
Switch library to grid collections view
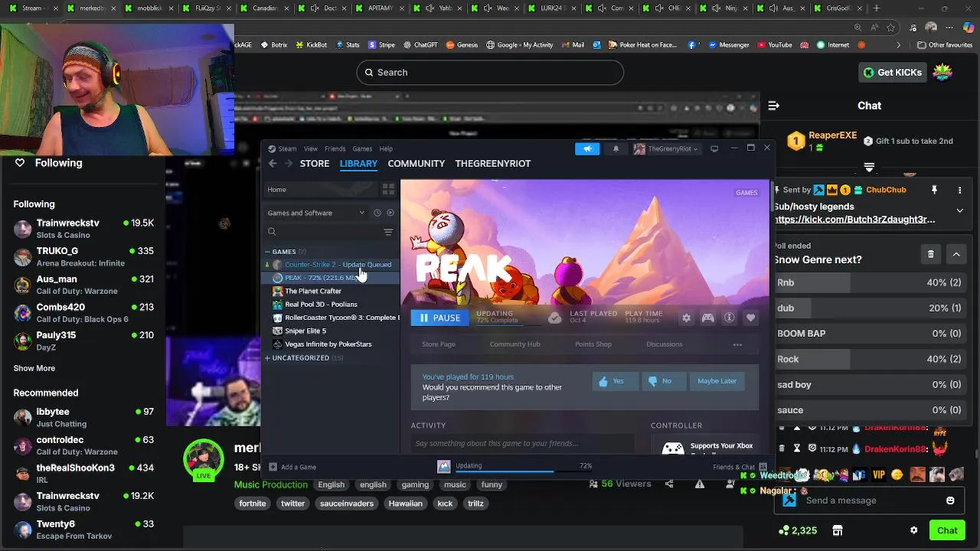coord(388,189)
